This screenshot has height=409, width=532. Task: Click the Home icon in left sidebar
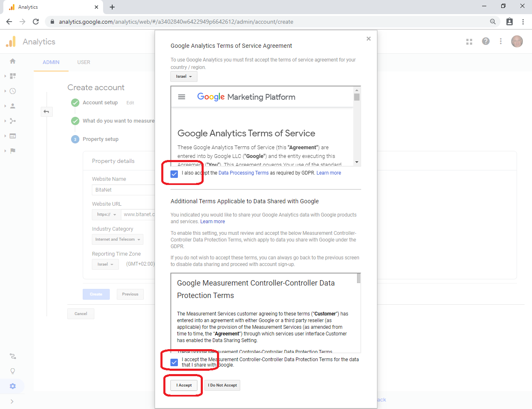click(13, 61)
